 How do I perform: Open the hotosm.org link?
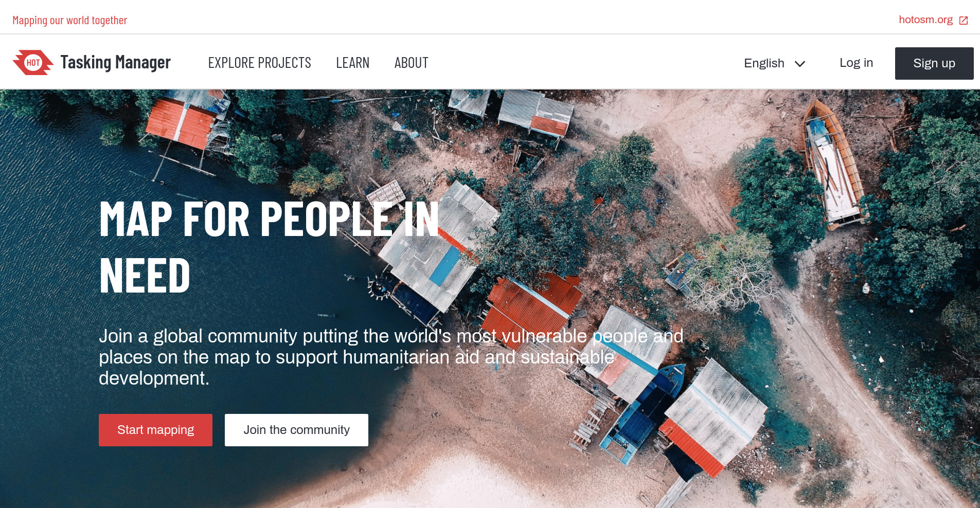[925, 20]
